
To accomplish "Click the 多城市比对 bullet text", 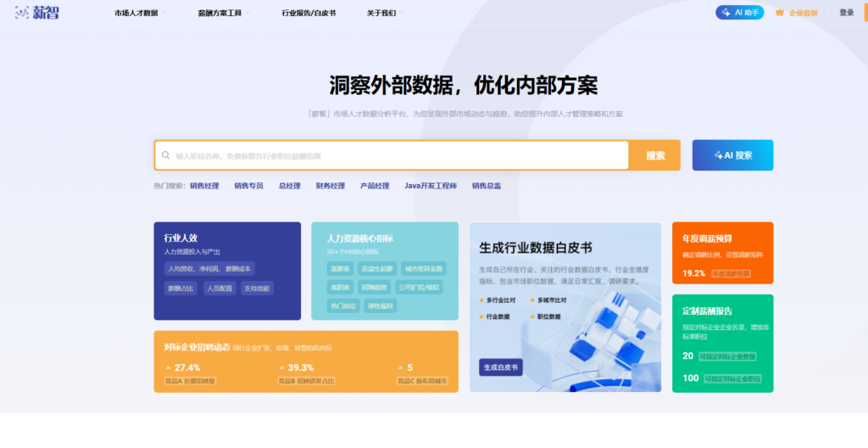I will tap(552, 300).
